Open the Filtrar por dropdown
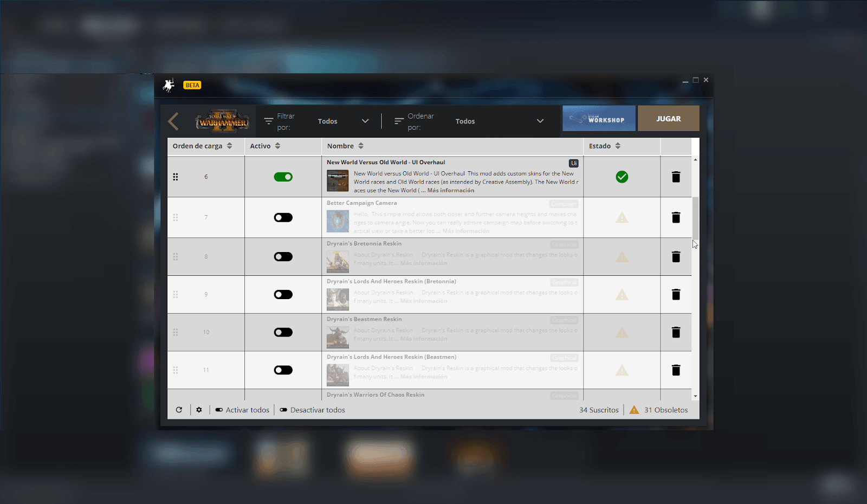Viewport: 867px width, 504px height. point(343,121)
